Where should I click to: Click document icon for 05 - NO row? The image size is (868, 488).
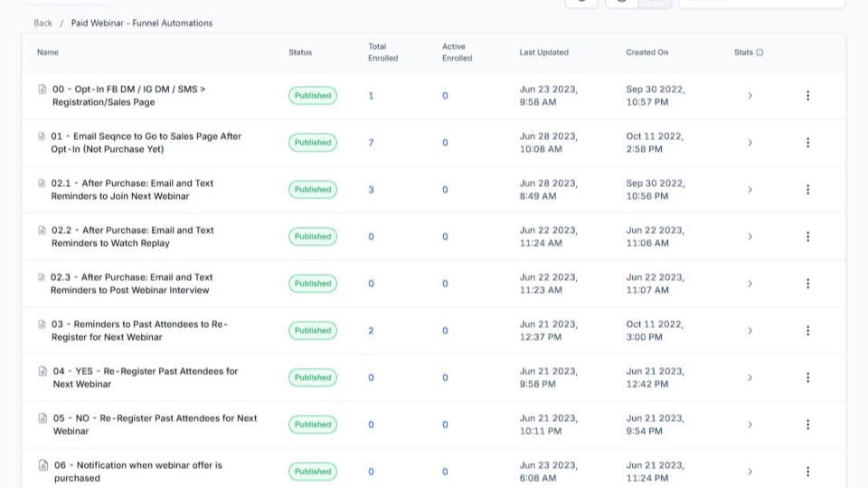[x=43, y=418]
